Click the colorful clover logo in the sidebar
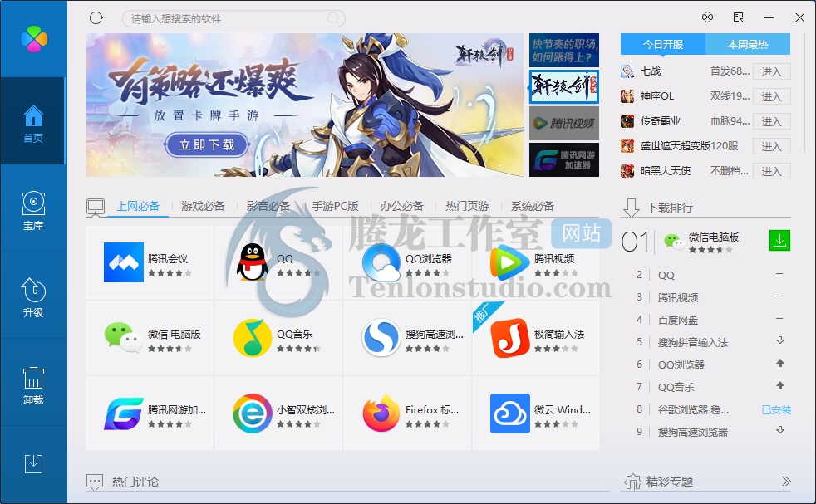The width and height of the screenshot is (816, 504). 34,39
